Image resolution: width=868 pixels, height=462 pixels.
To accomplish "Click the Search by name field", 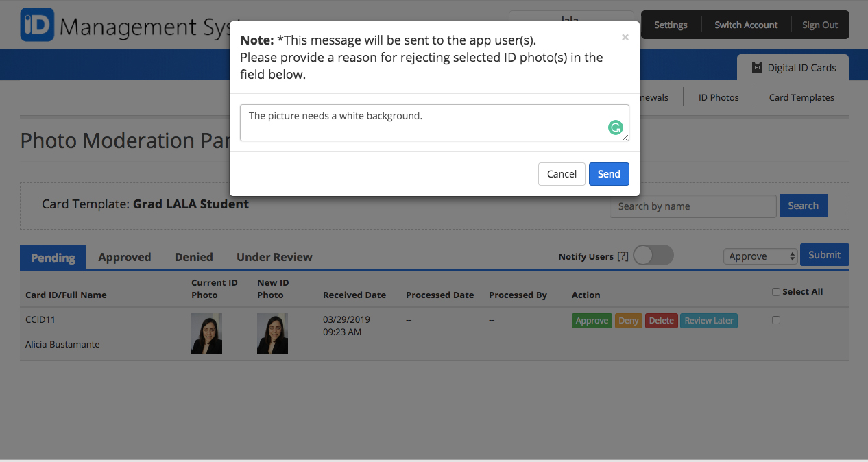I will tap(693, 206).
